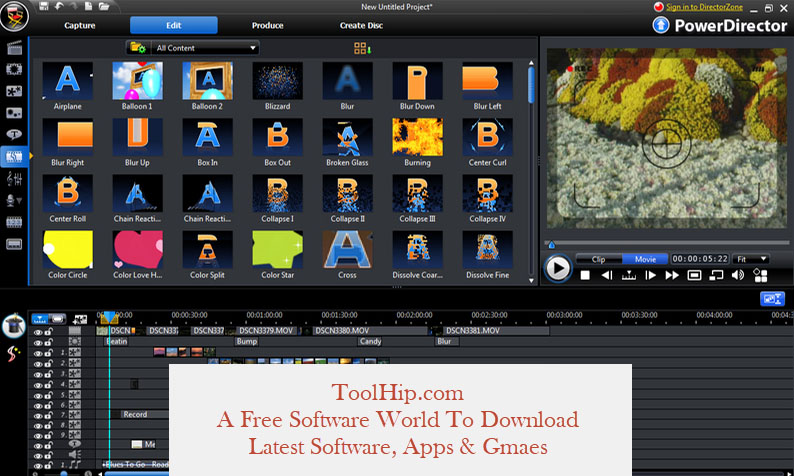Lock the main video track

[x=49, y=332]
